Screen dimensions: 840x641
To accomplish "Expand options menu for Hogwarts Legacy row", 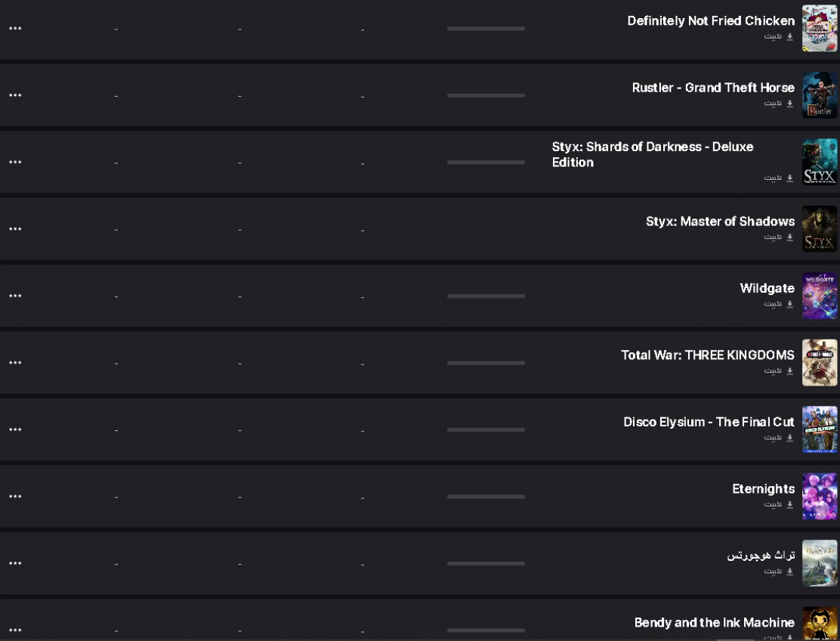I will coord(15,563).
